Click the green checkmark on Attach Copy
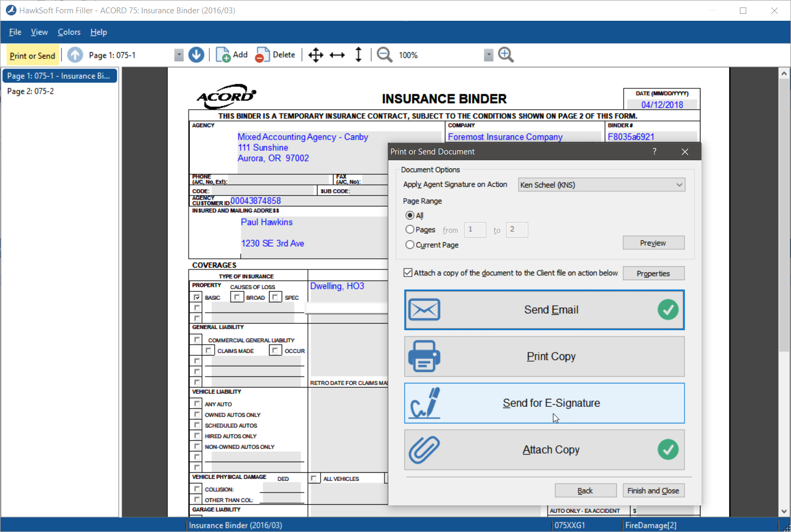 point(668,449)
